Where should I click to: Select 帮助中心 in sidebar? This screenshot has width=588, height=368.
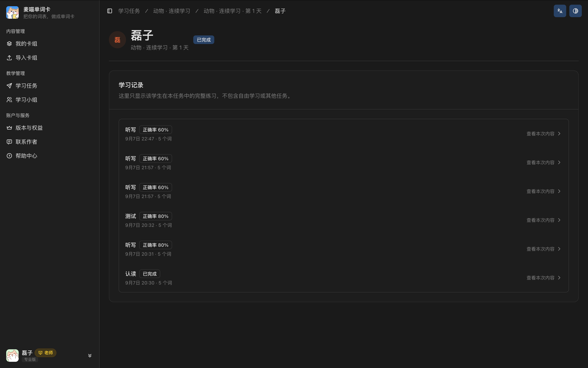[50, 156]
